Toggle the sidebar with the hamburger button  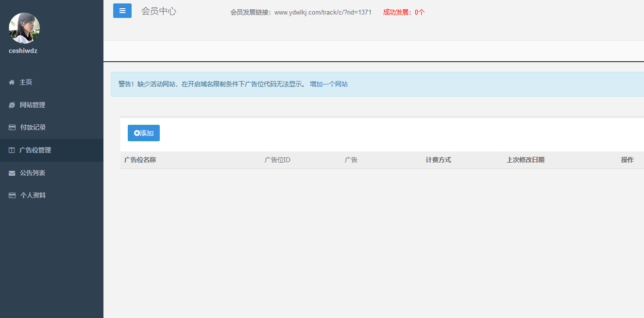122,11
